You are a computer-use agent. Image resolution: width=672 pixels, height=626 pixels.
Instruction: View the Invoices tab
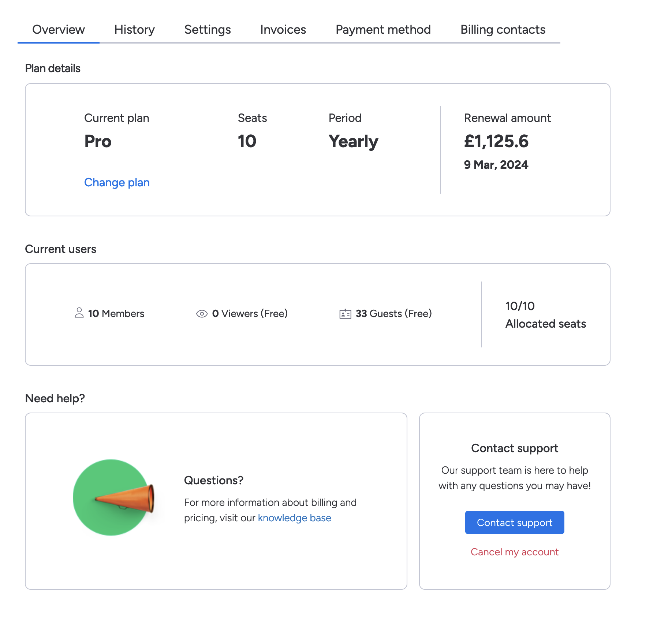(283, 30)
